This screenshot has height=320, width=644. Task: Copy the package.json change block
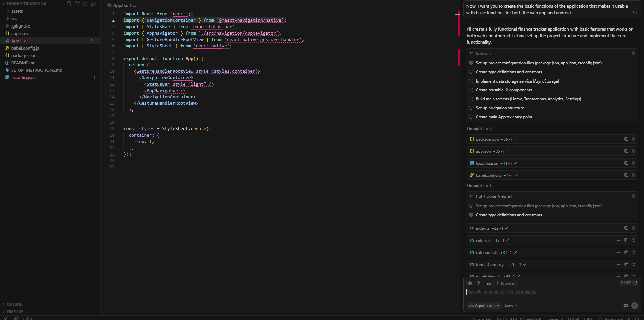(x=626, y=139)
